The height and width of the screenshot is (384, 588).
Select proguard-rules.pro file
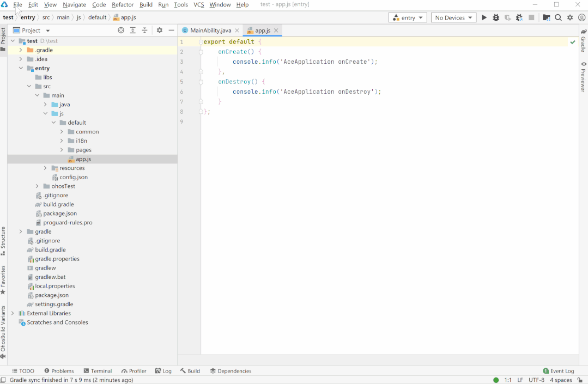(x=68, y=223)
